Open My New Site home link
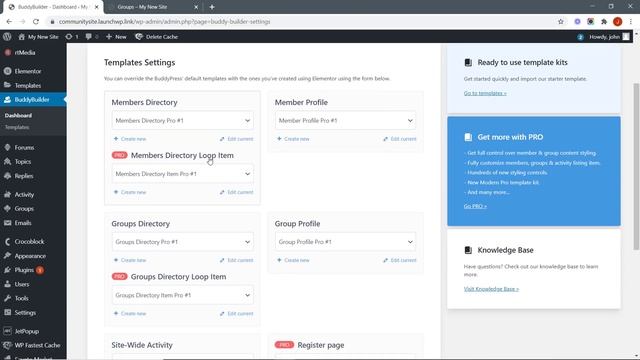 tap(38, 37)
